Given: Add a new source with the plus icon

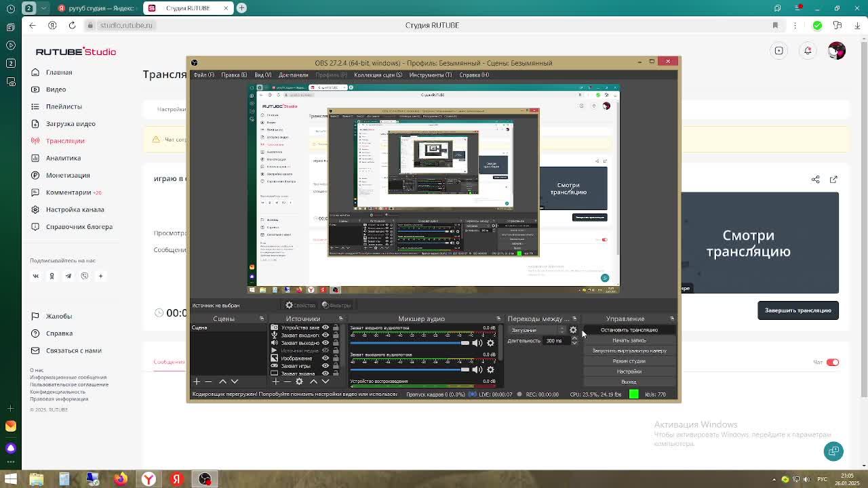Looking at the screenshot, I should tap(275, 382).
